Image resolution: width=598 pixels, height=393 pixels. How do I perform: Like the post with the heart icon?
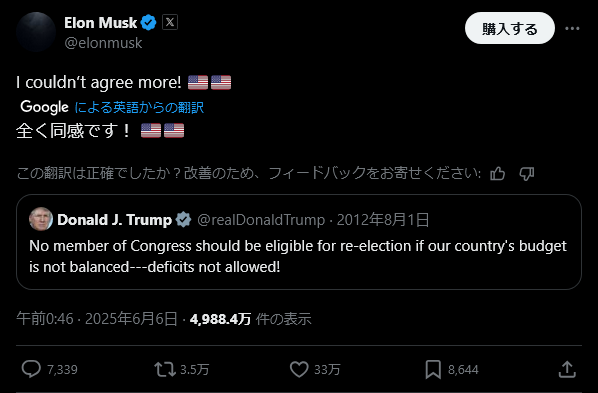pyautogui.click(x=299, y=369)
